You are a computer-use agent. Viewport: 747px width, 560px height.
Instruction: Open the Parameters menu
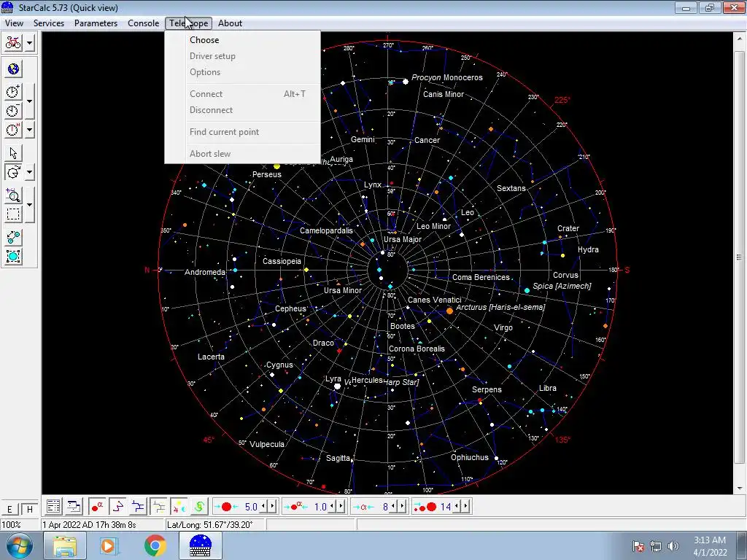96,23
